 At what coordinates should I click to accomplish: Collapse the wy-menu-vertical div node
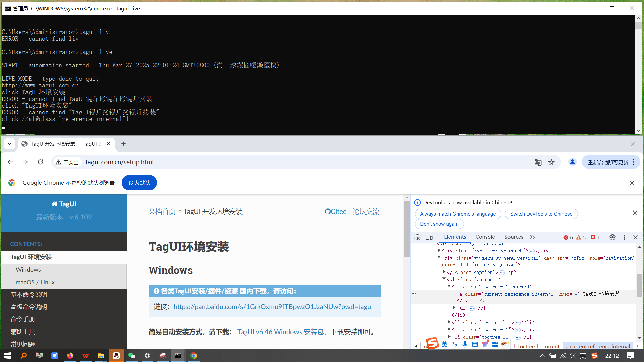click(439, 257)
